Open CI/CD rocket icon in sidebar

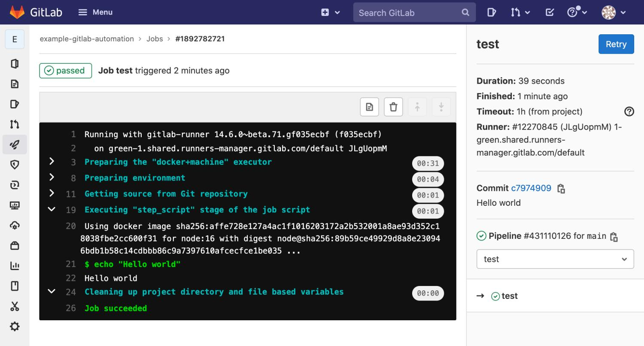click(15, 144)
